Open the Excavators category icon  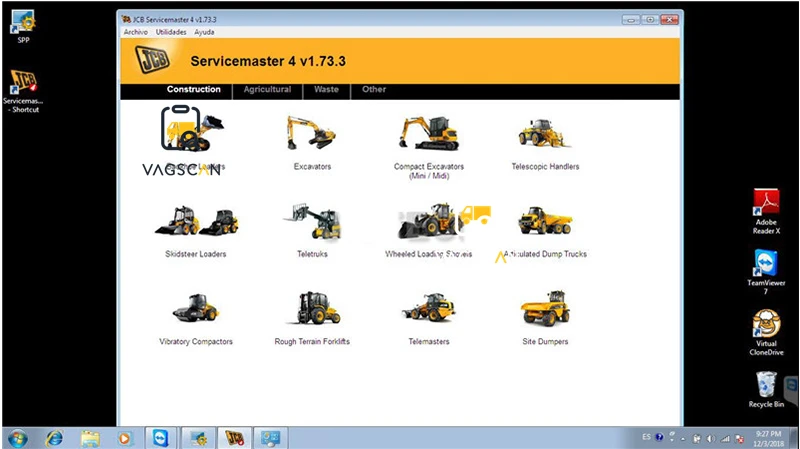(x=311, y=133)
